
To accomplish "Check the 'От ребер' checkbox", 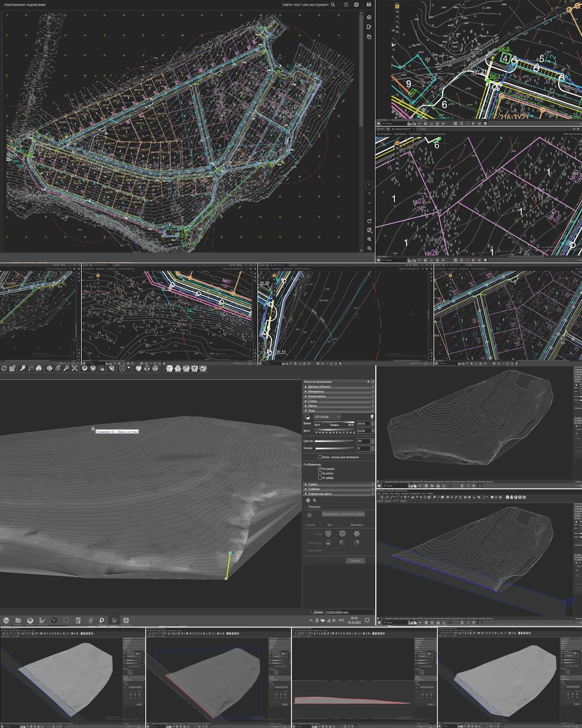I will tap(320, 478).
